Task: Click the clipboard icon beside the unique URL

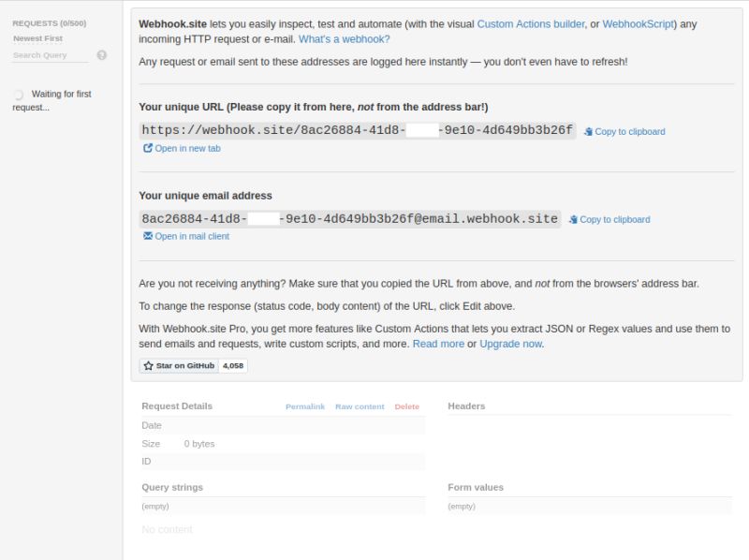Action: pyautogui.click(x=588, y=132)
